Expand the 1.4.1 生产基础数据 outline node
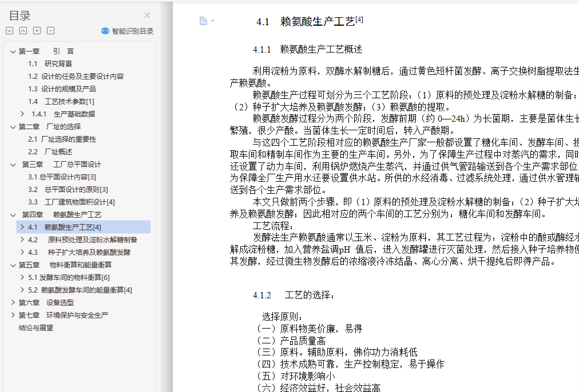Screen dimensions: 579x392 click(x=22, y=114)
